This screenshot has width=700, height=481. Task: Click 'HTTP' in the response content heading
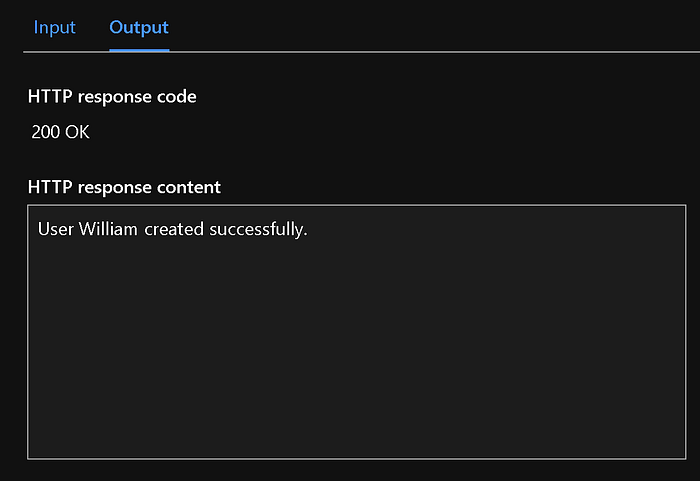pyautogui.click(x=50, y=187)
